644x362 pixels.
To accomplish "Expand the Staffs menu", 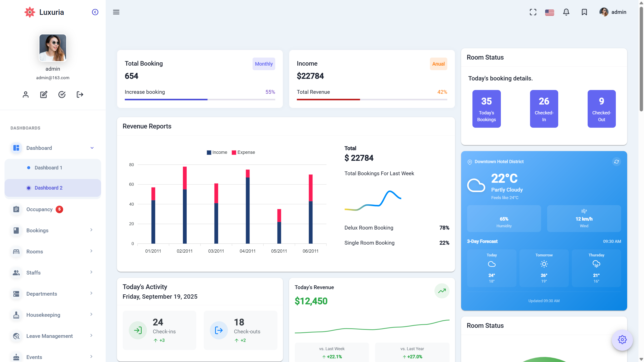I will (x=53, y=273).
